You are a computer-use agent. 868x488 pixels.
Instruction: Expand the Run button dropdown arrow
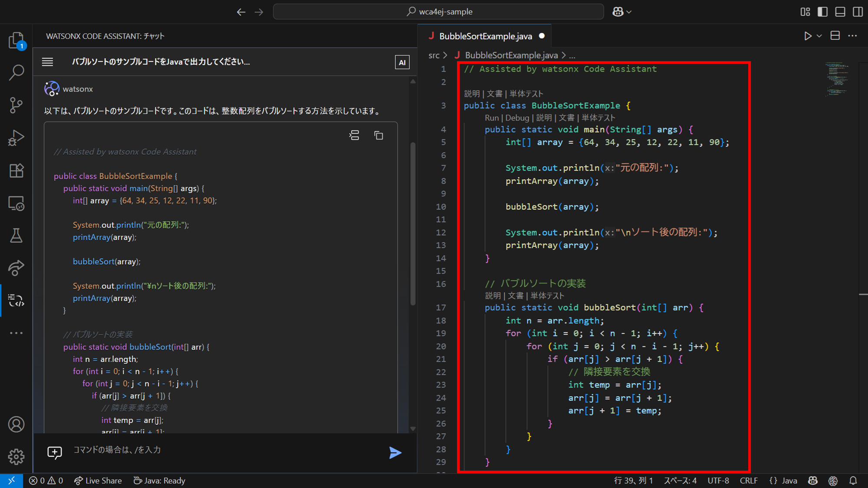(x=819, y=36)
